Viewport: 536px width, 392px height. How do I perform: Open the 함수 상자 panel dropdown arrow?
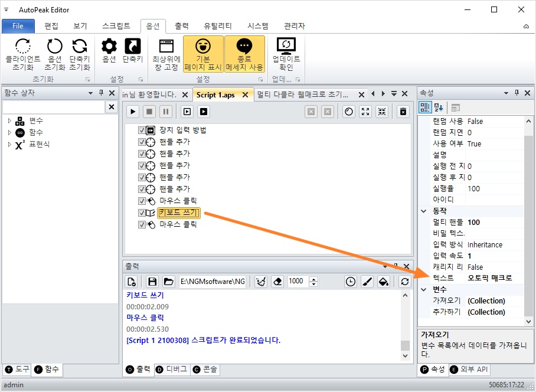click(x=90, y=93)
